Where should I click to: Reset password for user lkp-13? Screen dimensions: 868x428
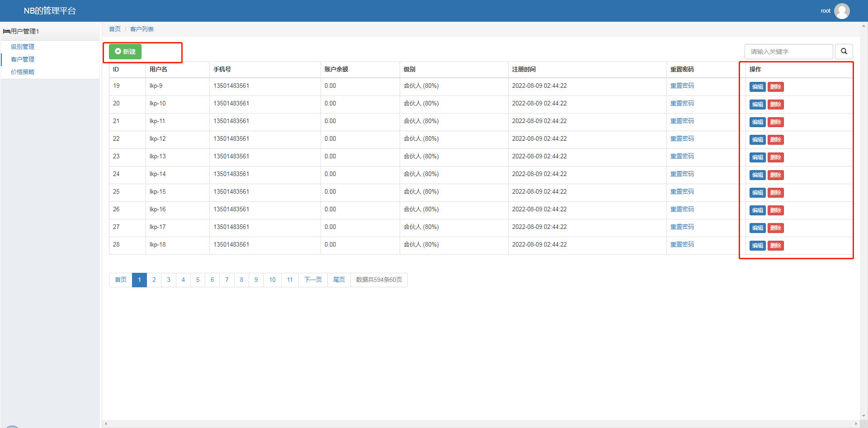coord(682,156)
